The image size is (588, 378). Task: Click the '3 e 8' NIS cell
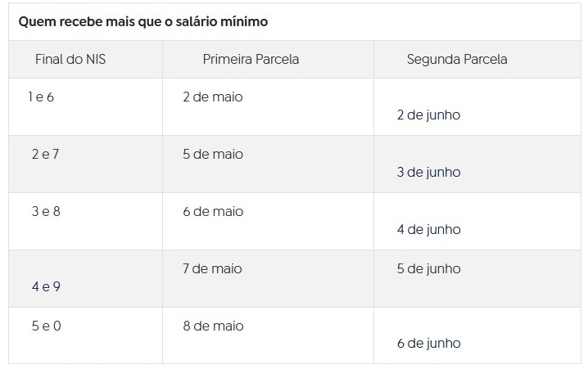tap(46, 212)
